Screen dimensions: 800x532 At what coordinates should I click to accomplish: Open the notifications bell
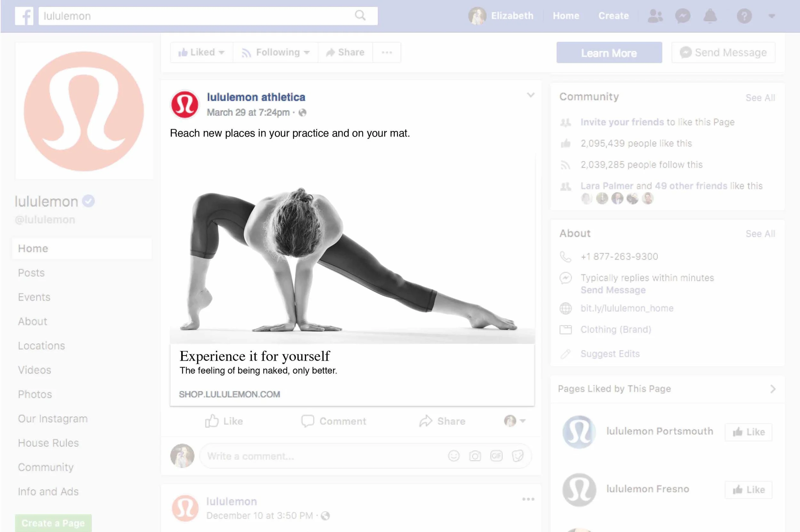point(710,16)
